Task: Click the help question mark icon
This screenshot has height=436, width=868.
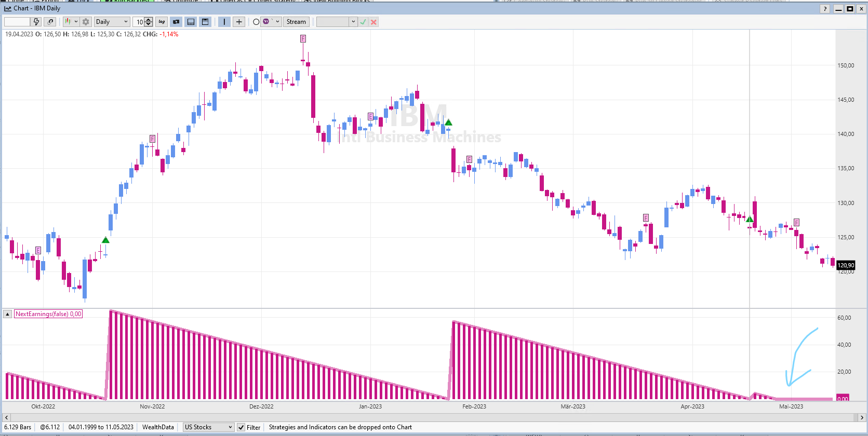Action: (x=825, y=9)
